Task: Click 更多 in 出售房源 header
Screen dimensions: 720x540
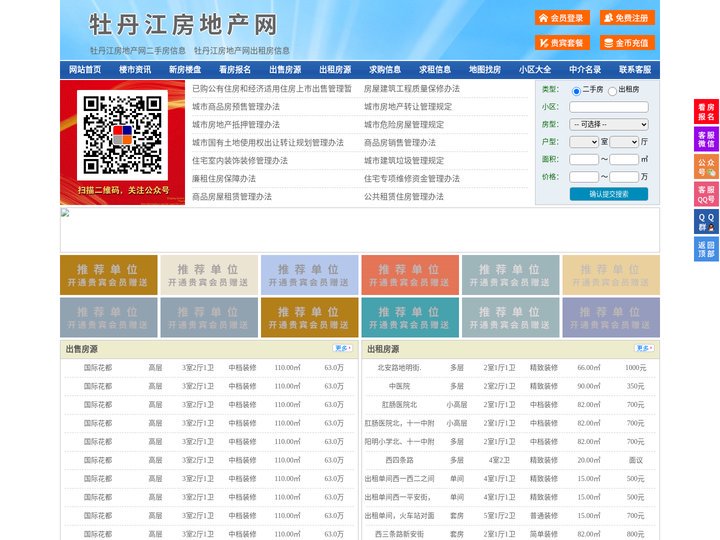Action: click(x=343, y=349)
